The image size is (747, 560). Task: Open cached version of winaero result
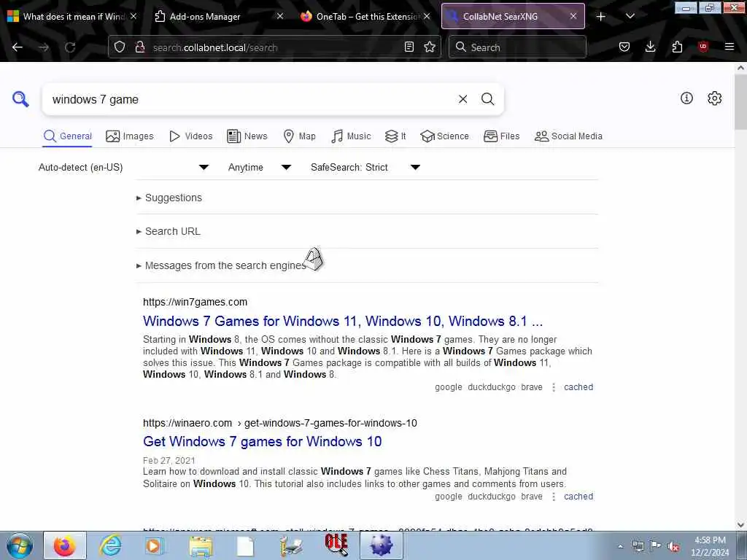tap(578, 496)
